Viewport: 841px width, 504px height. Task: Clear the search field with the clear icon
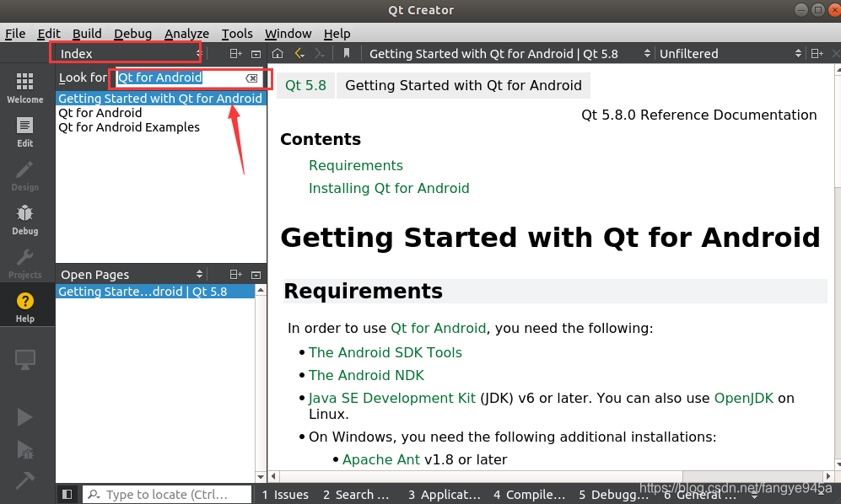(x=251, y=78)
